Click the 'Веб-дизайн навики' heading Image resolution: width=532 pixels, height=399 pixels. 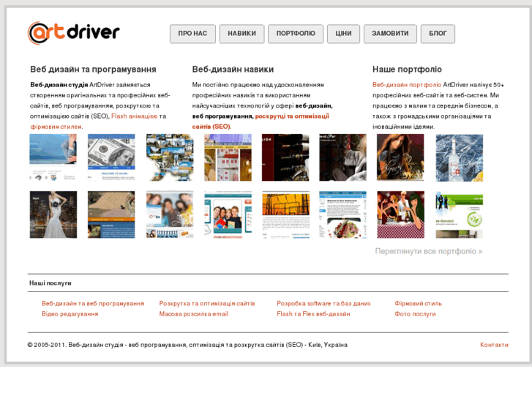(x=233, y=70)
